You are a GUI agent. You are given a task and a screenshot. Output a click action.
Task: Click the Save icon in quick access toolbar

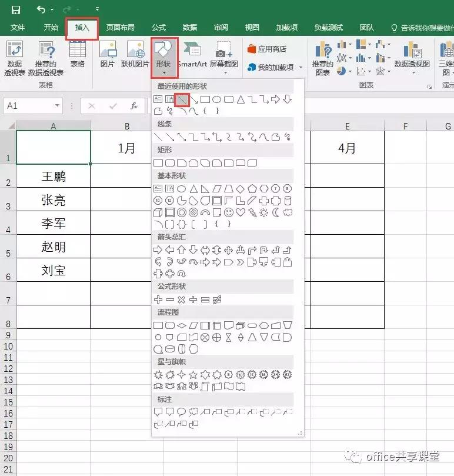coord(15,10)
